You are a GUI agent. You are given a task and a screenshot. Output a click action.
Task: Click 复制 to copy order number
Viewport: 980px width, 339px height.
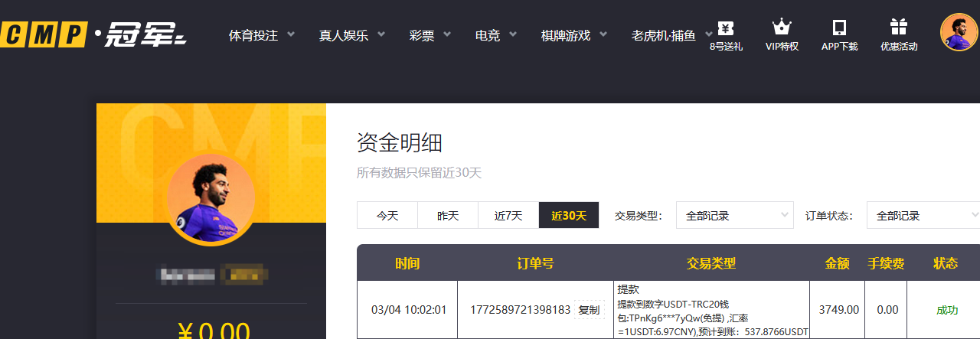click(x=589, y=310)
